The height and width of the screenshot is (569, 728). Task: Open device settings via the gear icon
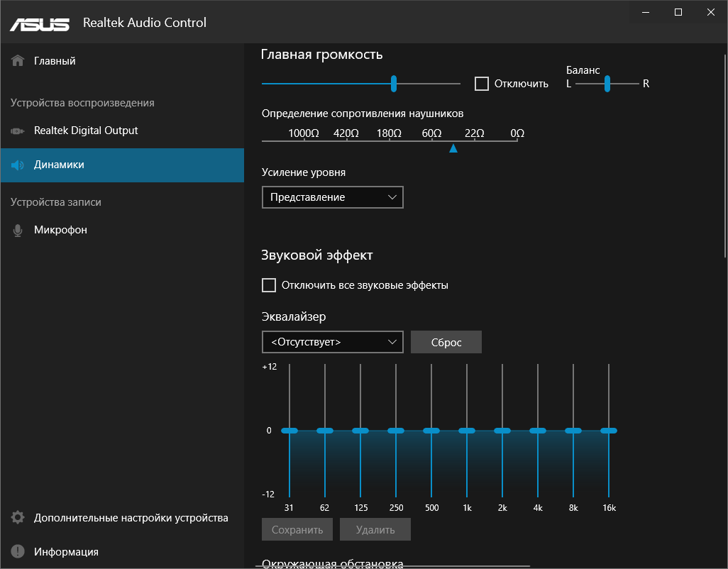click(x=17, y=518)
